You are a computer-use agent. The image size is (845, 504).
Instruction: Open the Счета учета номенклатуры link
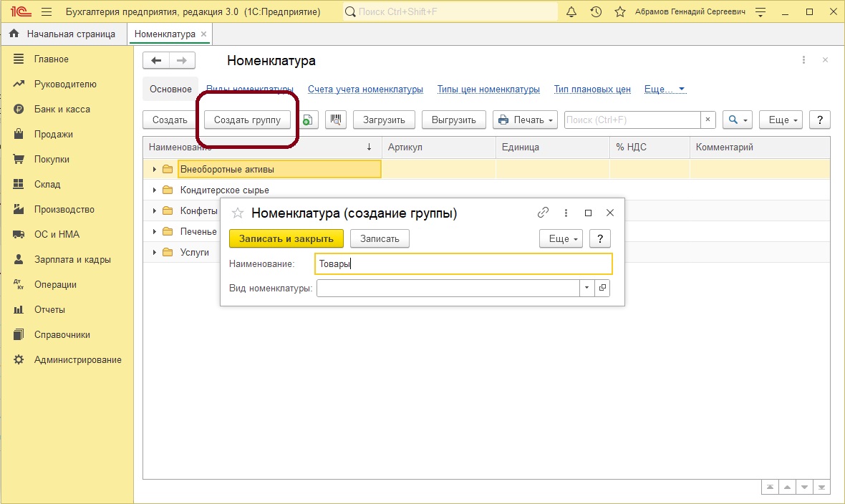point(365,89)
